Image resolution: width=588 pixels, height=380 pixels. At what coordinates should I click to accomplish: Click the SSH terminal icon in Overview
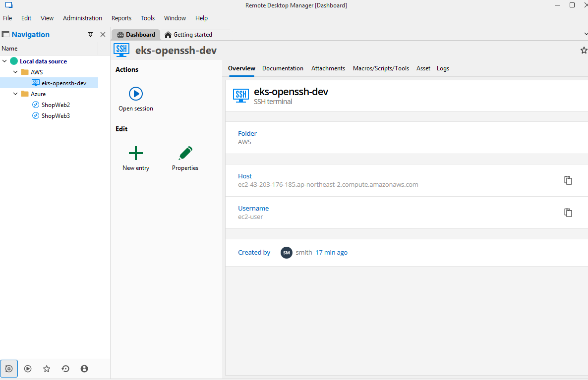click(241, 96)
